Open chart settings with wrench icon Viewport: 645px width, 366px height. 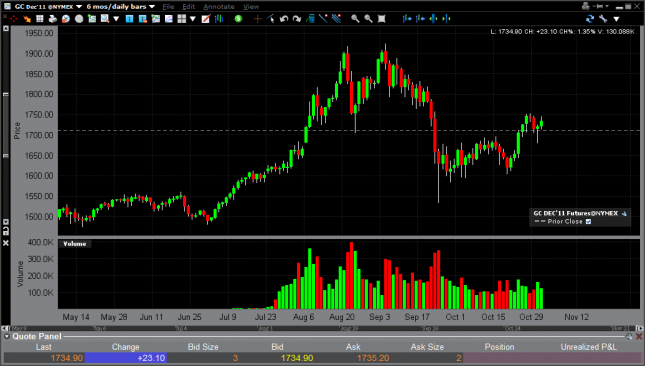point(603,19)
